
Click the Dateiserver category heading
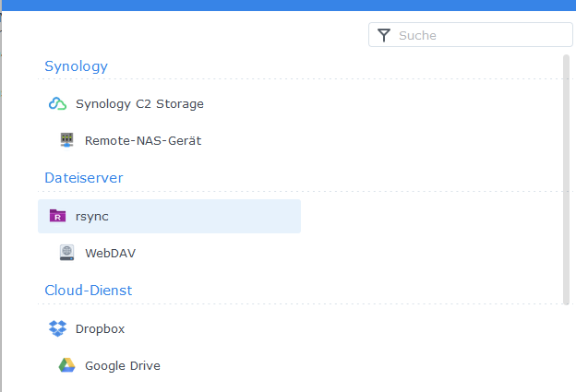84,177
